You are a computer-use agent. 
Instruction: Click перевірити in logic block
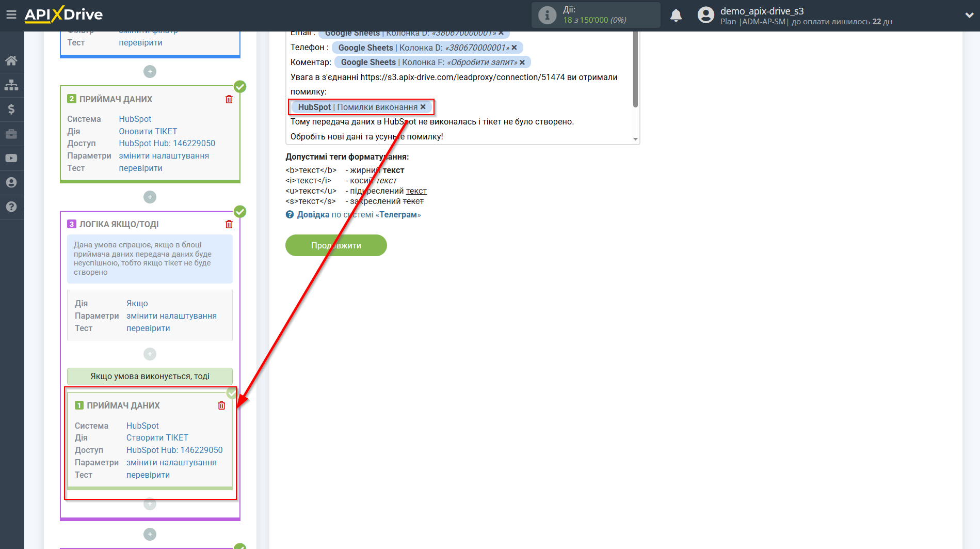click(149, 328)
